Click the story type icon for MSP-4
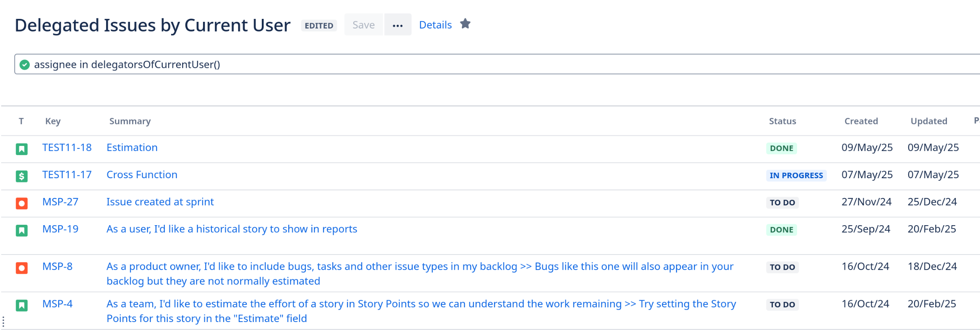 [x=22, y=305]
